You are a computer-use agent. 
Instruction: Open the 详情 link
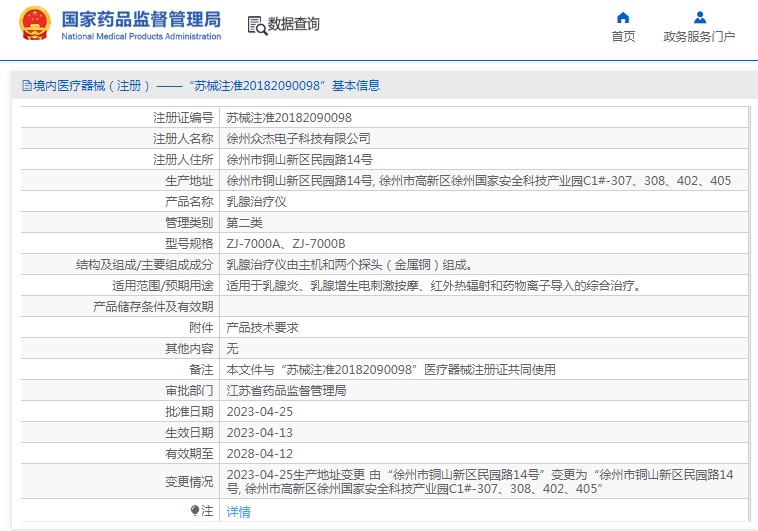tap(238, 512)
